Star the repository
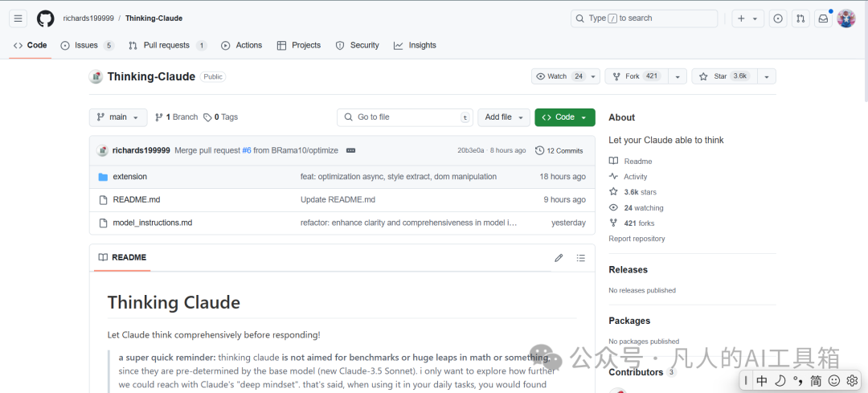This screenshot has height=393, width=868. 724,76
